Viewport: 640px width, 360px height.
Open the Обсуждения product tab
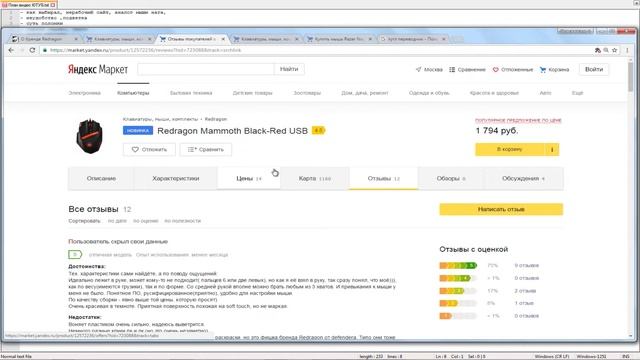(524, 178)
